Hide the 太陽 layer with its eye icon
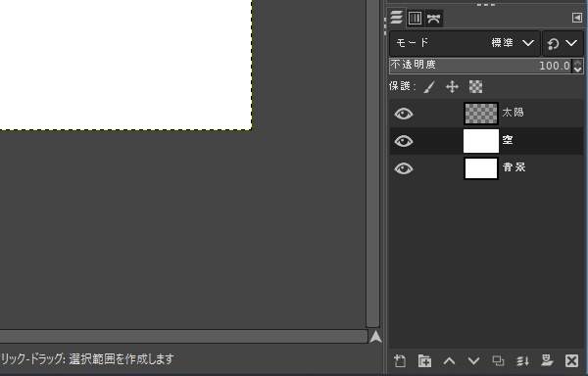Viewport: 588px width, 376px height. (x=404, y=114)
